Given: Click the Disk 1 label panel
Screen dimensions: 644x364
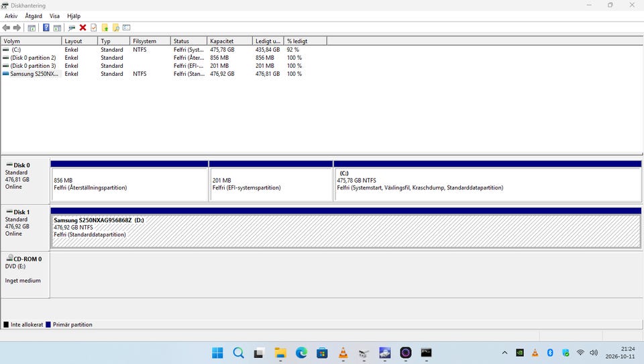Looking at the screenshot, I should [x=25, y=228].
